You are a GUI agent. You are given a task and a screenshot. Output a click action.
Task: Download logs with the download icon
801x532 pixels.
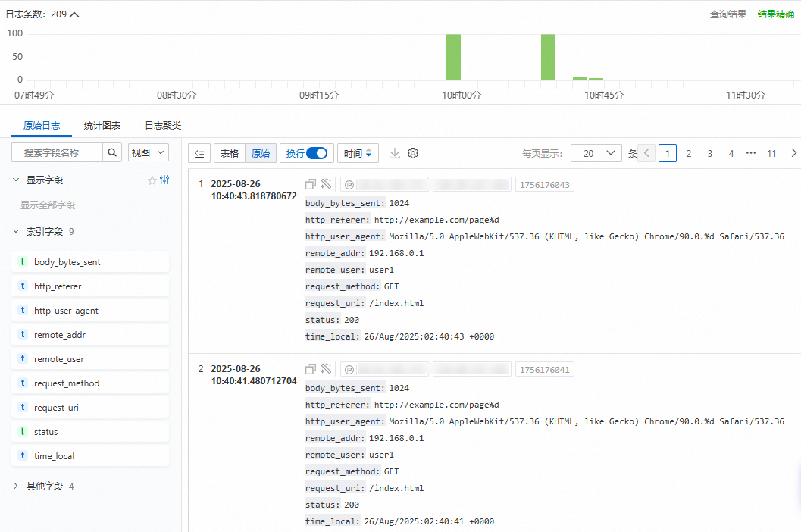pos(394,153)
